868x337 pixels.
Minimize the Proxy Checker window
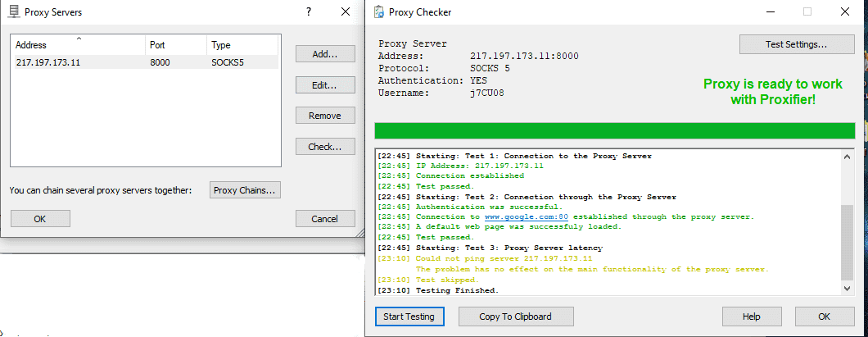(770, 12)
